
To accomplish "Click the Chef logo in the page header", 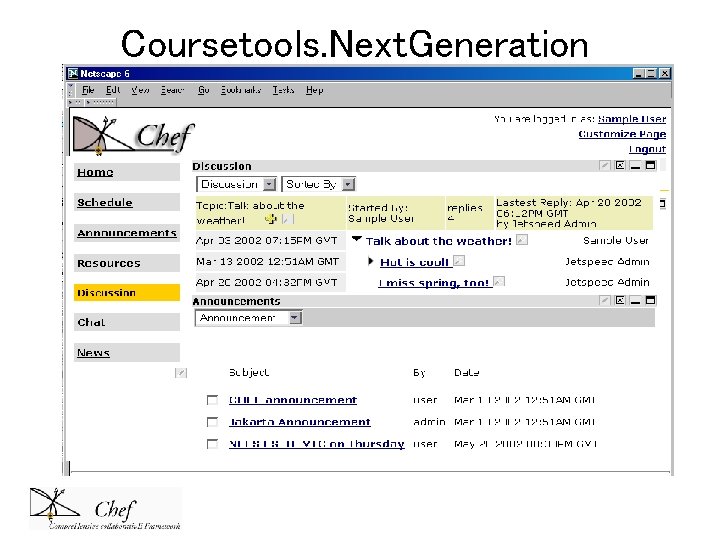I will [x=133, y=135].
